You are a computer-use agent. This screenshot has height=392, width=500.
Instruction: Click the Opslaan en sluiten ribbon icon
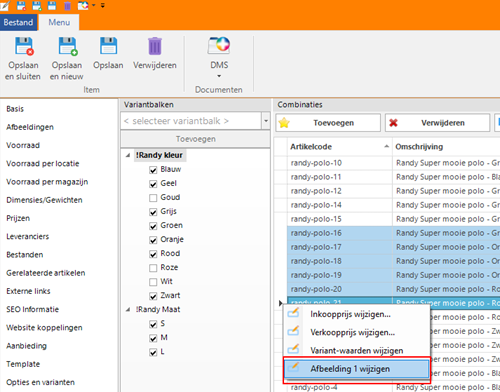coord(24,46)
